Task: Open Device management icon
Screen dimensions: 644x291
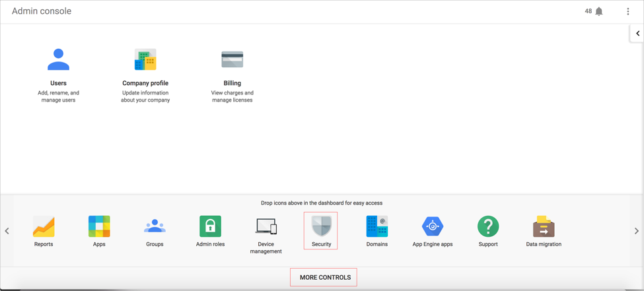Action: [266, 226]
